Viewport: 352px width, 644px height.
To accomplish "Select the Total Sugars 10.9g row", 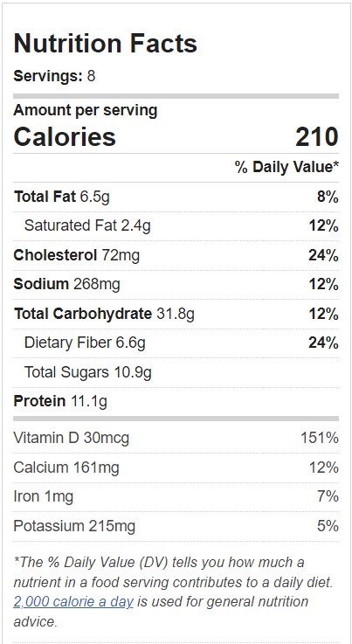I will [x=176, y=372].
